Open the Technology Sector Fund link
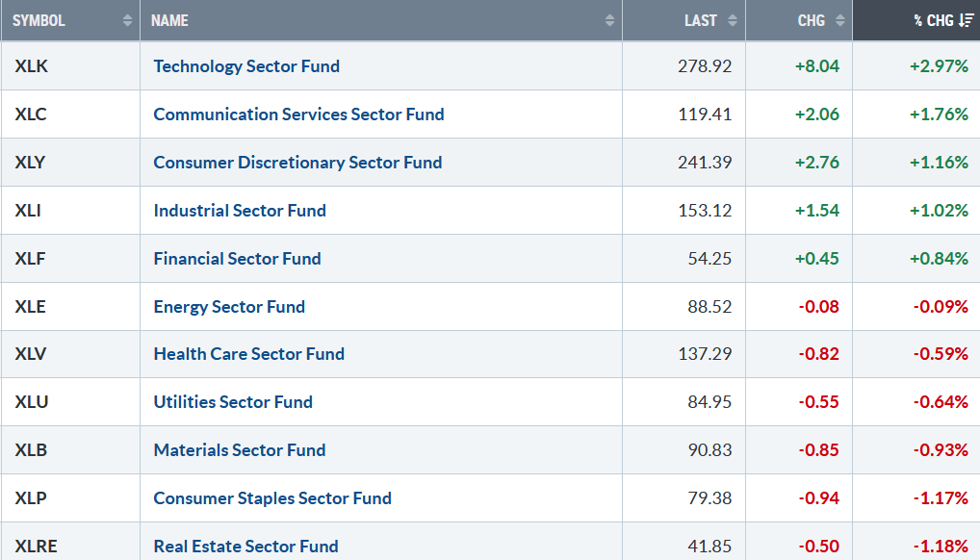Screen dimensions: 980x560 (x=246, y=66)
